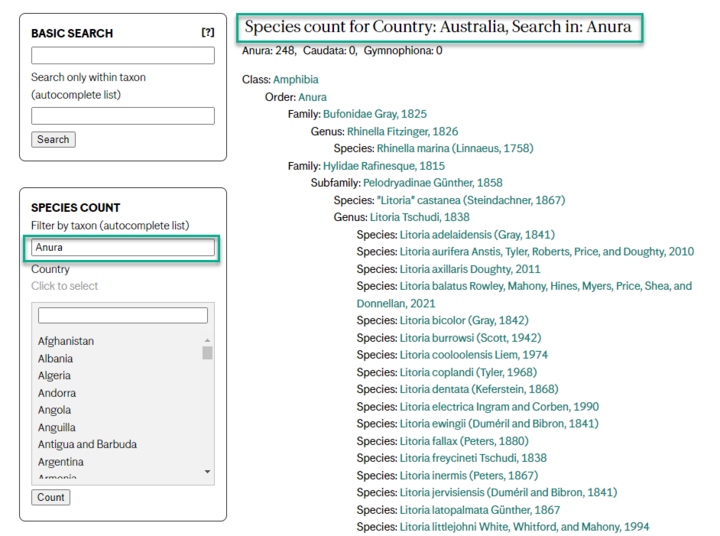
Task: Click the country list scroll down arrow
Action: pyautogui.click(x=207, y=471)
